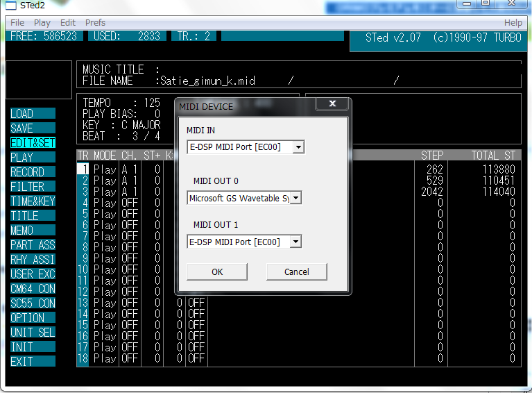Image resolution: width=532 pixels, height=393 pixels.
Task: Open the File menu
Action: click(17, 23)
